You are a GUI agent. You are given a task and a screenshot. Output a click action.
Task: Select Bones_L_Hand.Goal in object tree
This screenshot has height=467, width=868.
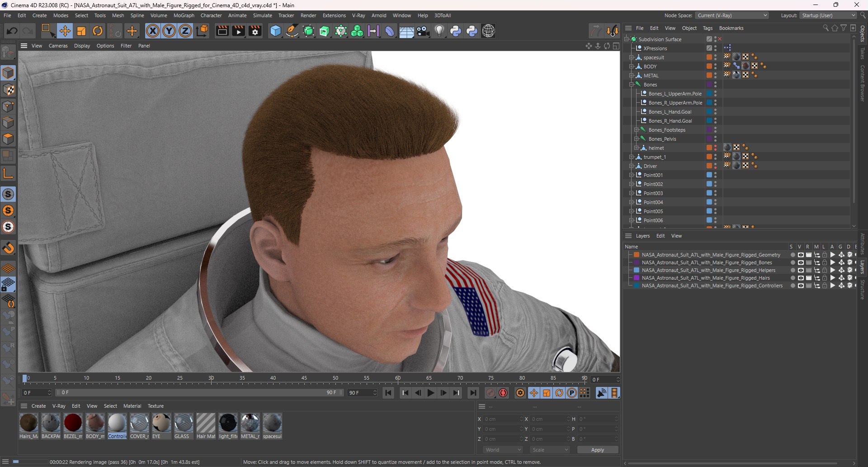tap(670, 112)
